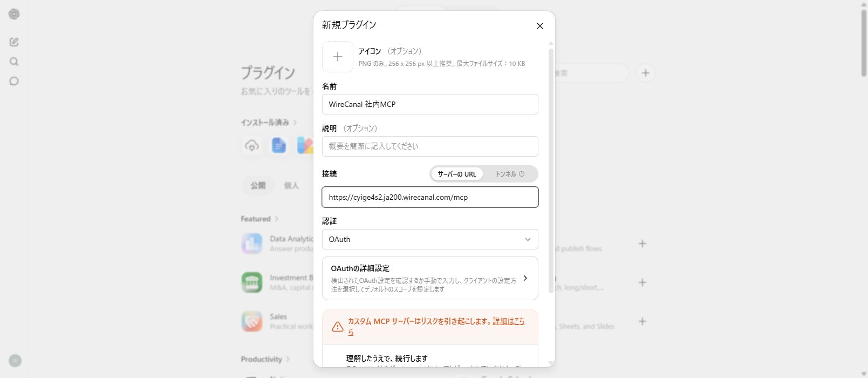
Task: Click the ChatGPT logo in the sidebar
Action: [x=14, y=14]
